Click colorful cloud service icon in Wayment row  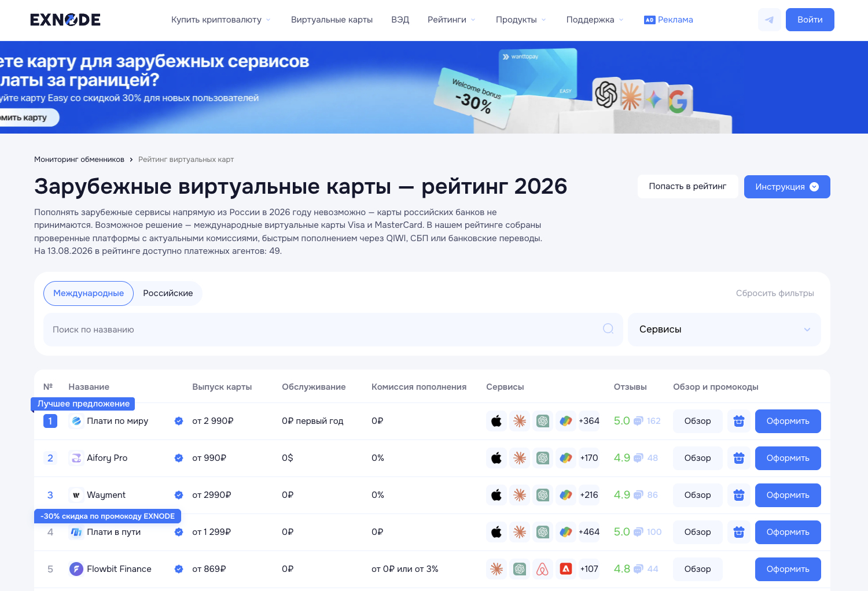coord(566,495)
